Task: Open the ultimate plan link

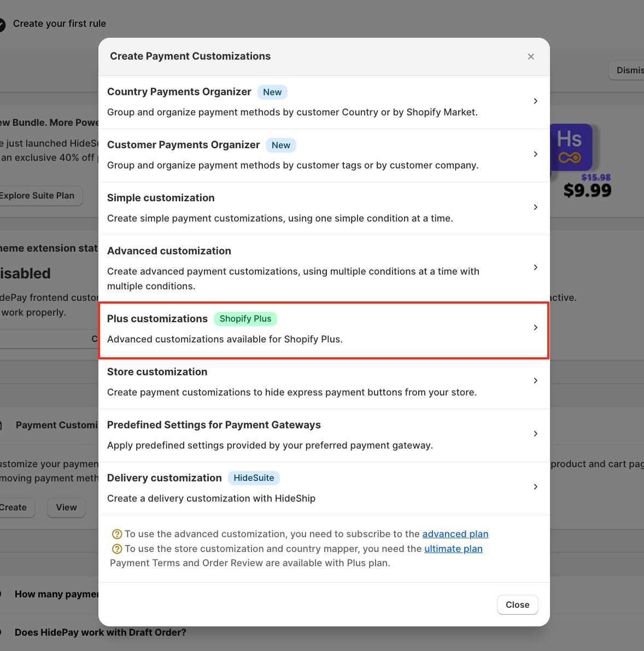Action: (x=453, y=549)
